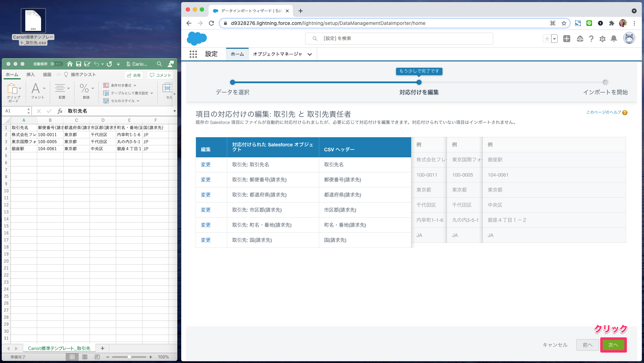Image resolution: width=644 pixels, height=363 pixels.
Task: Open the Excel Tell Me assist (操作アシスト)
Action: [80, 75]
